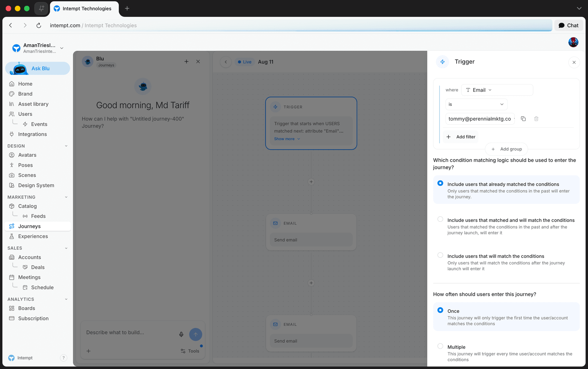Click add-step plus between the Email nodes
The height and width of the screenshot is (369, 588).
(311, 283)
